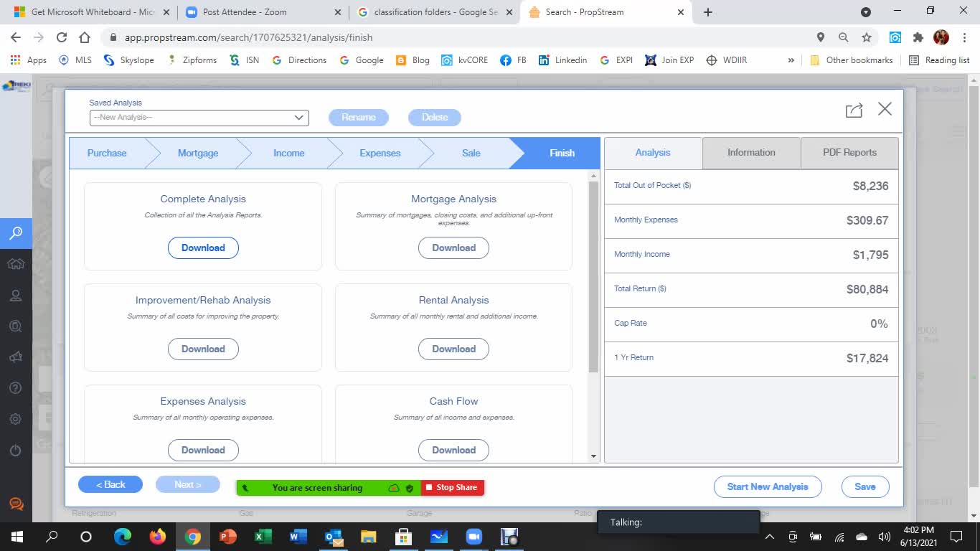Open the Skyslope bookmark
The image size is (980, 551).
[128, 60]
